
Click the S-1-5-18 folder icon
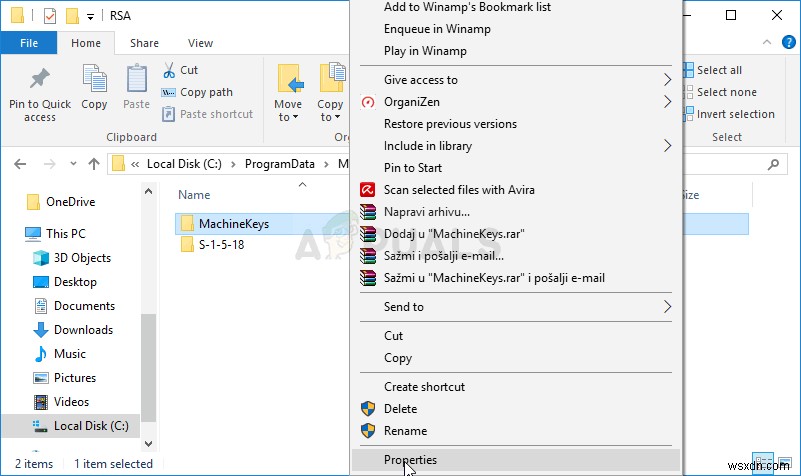(x=187, y=244)
